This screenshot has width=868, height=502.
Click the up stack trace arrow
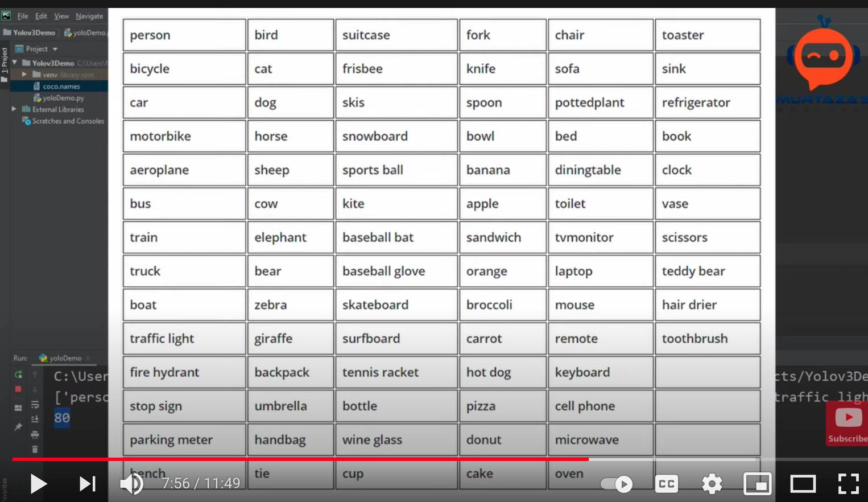[x=35, y=375]
